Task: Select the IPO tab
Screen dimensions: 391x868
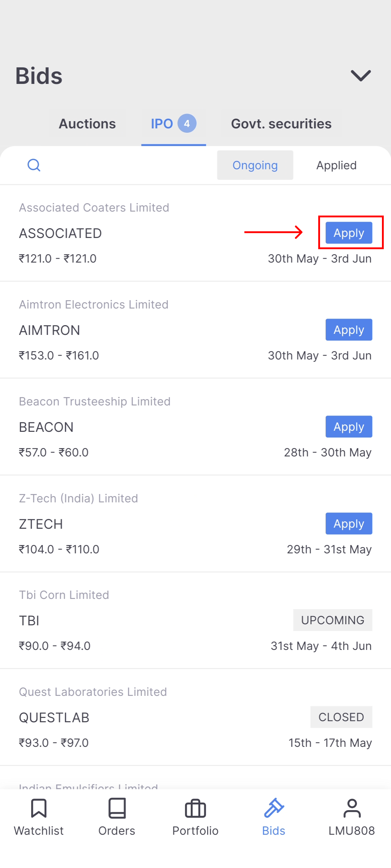Action: click(162, 124)
